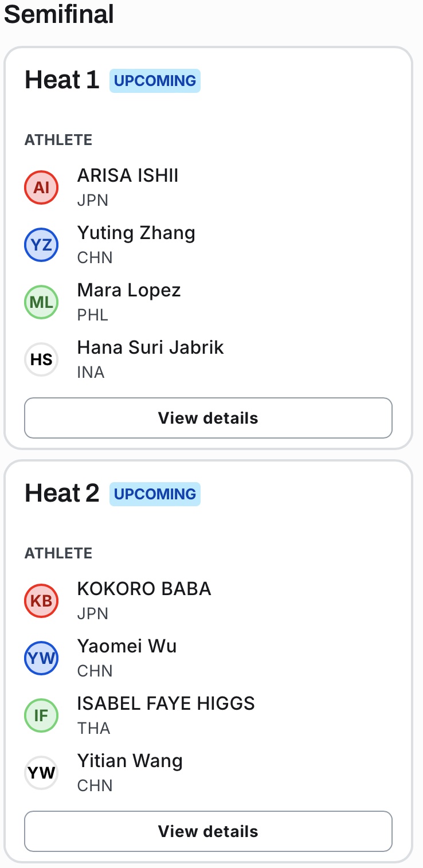Image resolution: width=423 pixels, height=868 pixels.
Task: Click the ISABEL FAYE HIGGS name
Action: [x=166, y=703]
